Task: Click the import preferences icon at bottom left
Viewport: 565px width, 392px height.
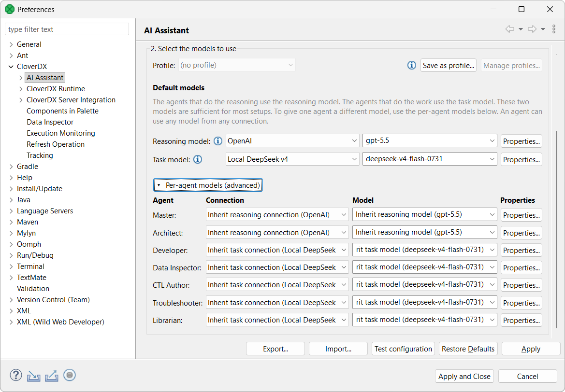Action: point(33,376)
